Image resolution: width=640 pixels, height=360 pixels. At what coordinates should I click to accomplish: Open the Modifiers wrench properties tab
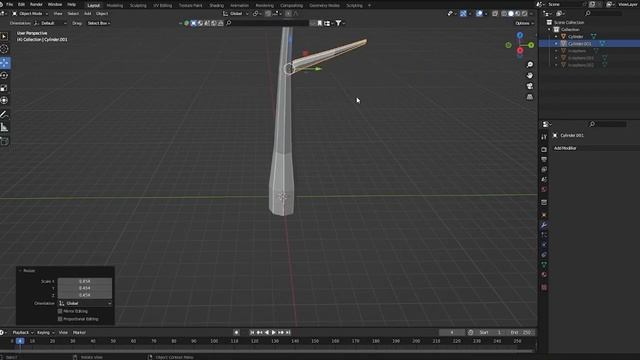[544, 225]
